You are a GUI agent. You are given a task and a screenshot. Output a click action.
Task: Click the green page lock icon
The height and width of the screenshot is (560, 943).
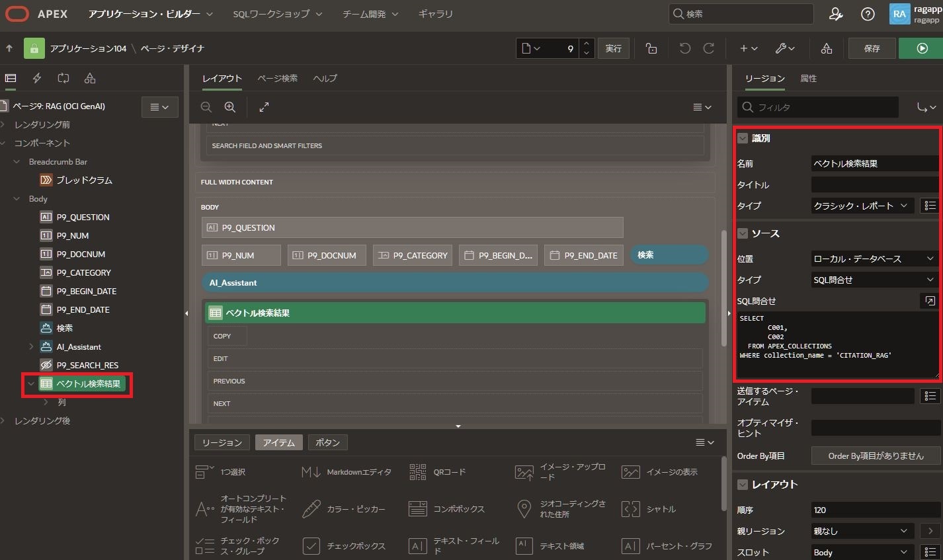pos(34,48)
